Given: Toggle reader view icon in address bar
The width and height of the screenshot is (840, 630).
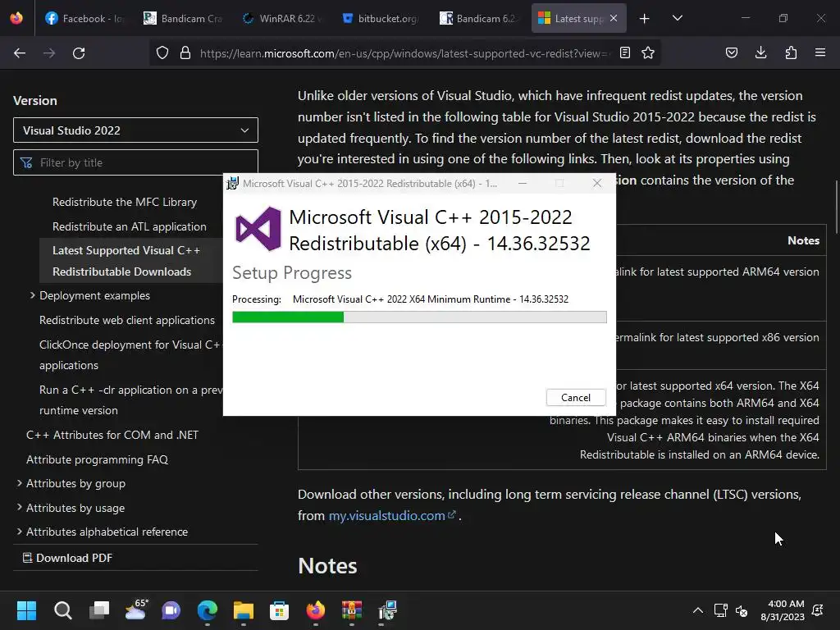Looking at the screenshot, I should 624,53.
